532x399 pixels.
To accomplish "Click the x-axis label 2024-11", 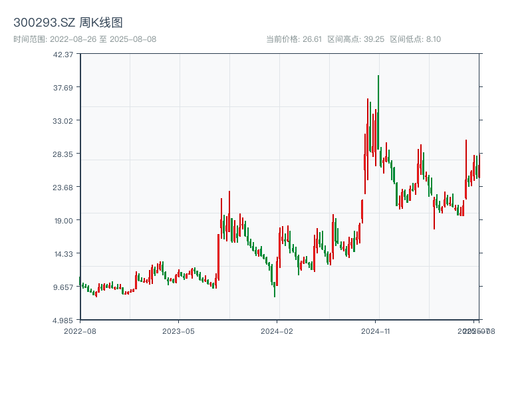I will [376, 331].
